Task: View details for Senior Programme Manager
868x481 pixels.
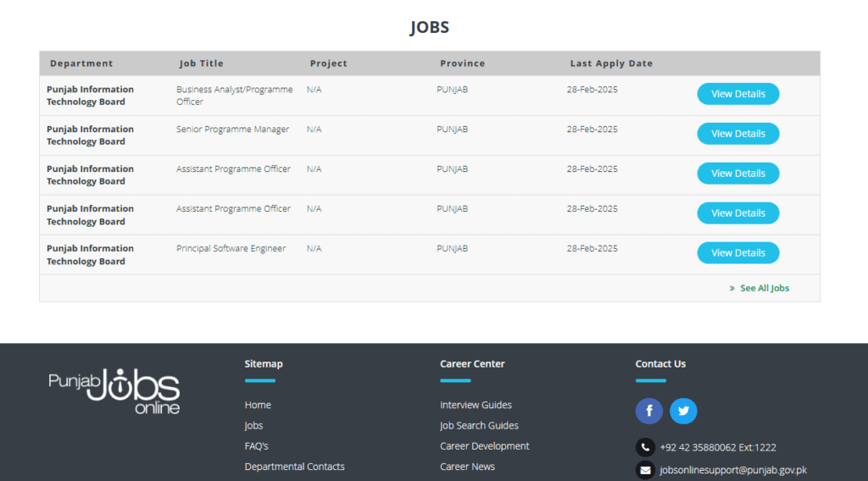Action: click(x=738, y=134)
